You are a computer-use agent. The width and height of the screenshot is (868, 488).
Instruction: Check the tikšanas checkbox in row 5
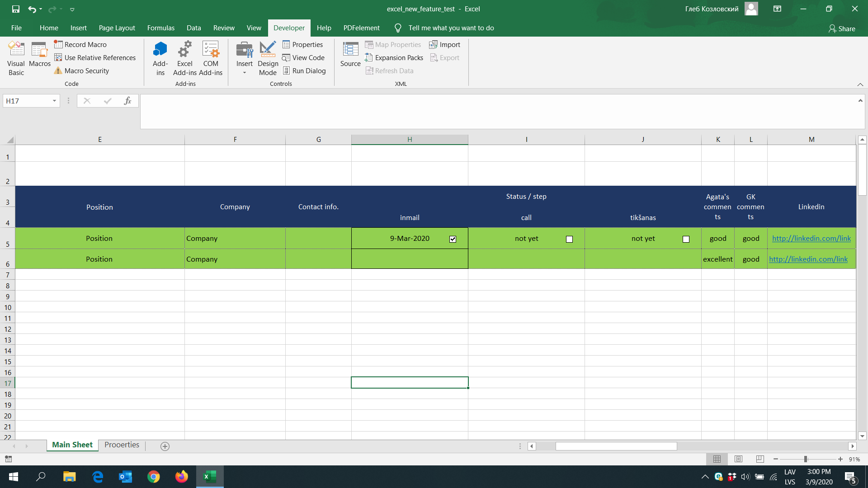(686, 239)
